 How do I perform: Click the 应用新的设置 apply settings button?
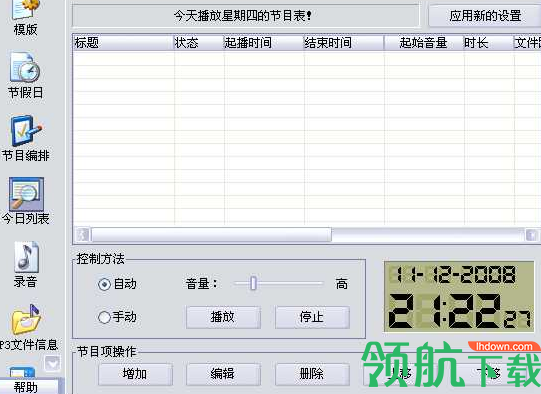(x=485, y=16)
